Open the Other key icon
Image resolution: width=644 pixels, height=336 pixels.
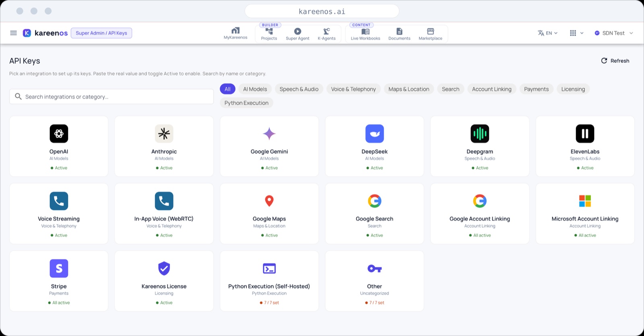click(x=375, y=268)
